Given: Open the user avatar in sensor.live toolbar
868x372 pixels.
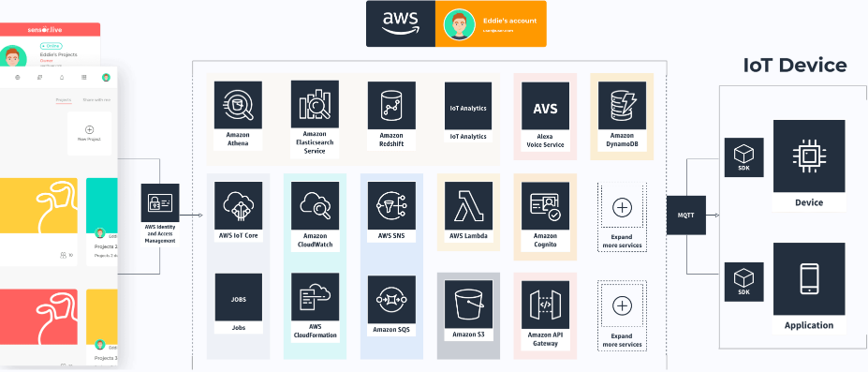Looking at the screenshot, I should click(x=106, y=78).
